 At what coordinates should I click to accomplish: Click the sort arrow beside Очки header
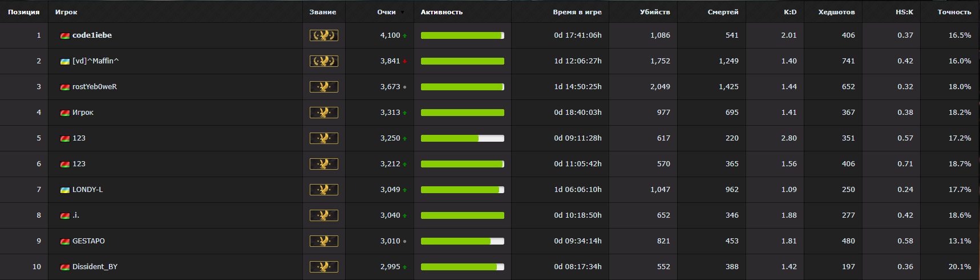(402, 13)
